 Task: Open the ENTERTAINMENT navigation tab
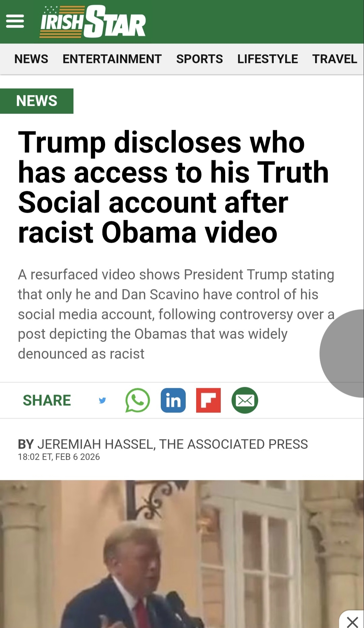[112, 59]
